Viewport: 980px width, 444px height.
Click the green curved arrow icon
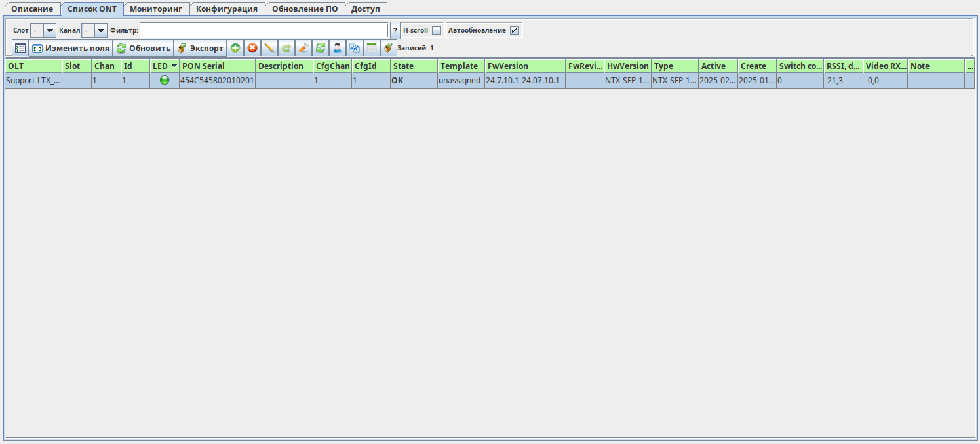click(286, 48)
